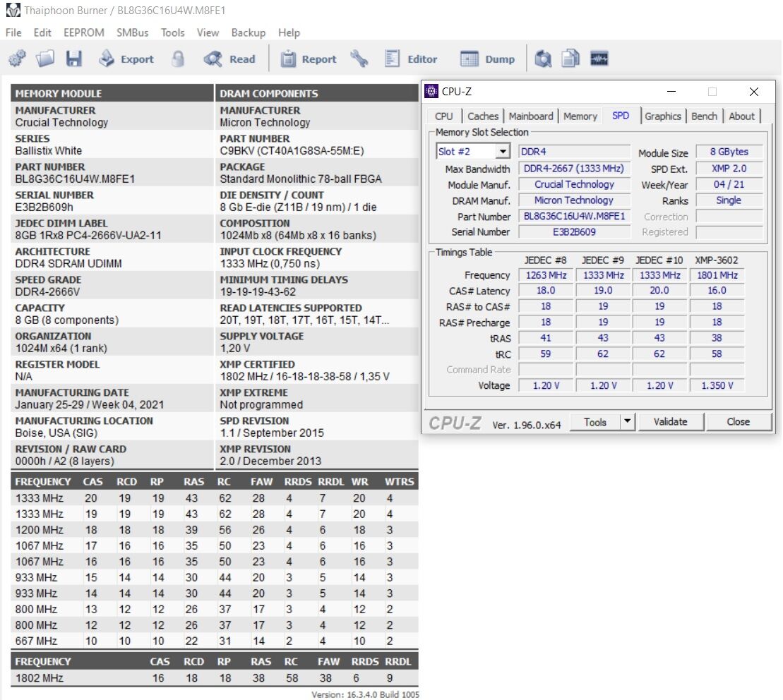Image resolution: width=783 pixels, height=700 pixels.
Task: Click the padlock icon in toolbar
Action: point(178,59)
